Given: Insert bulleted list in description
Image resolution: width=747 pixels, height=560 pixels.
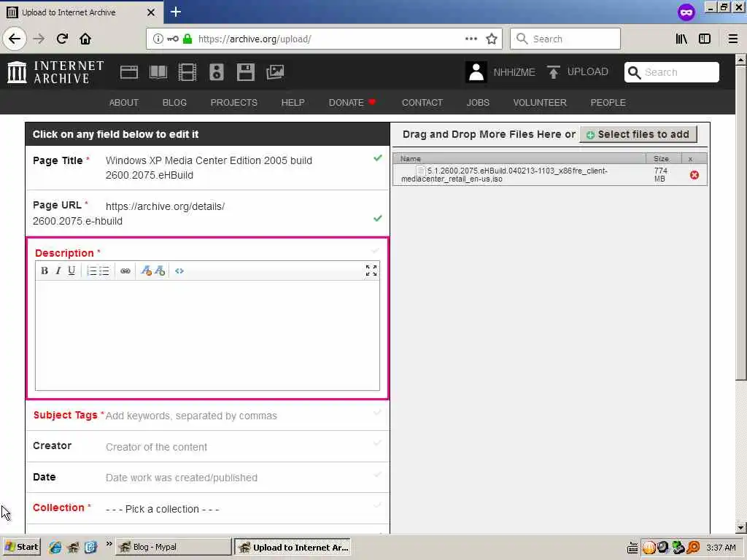Looking at the screenshot, I should pyautogui.click(x=104, y=271).
